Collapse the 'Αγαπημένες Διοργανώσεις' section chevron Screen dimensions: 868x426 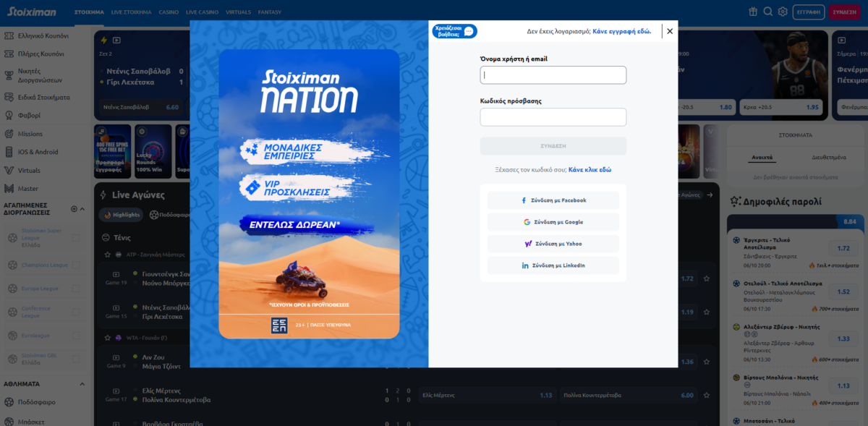point(82,209)
